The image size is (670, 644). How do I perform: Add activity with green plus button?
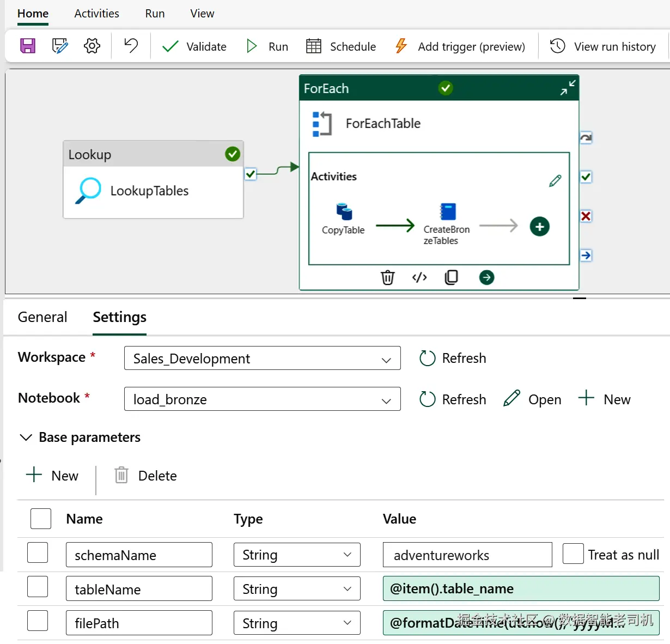pyautogui.click(x=540, y=227)
